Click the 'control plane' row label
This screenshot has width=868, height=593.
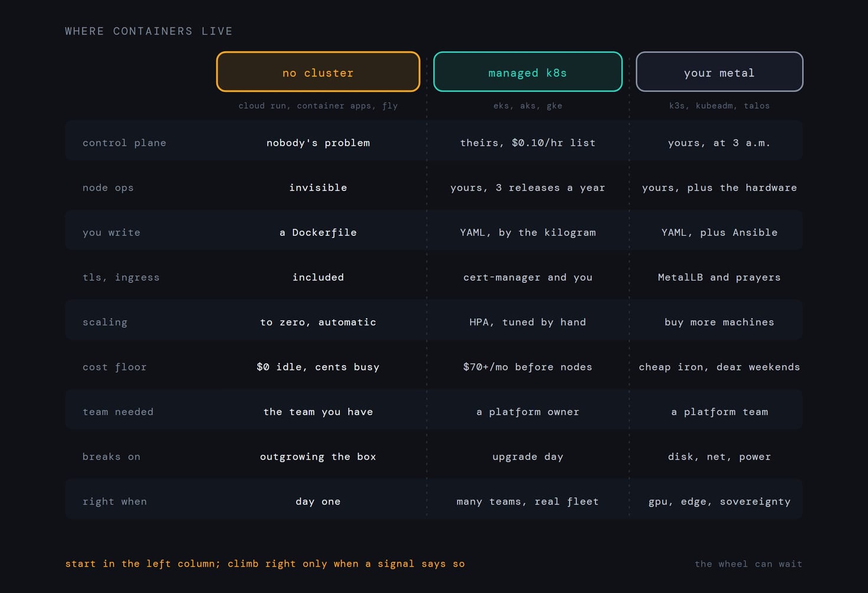click(x=124, y=143)
